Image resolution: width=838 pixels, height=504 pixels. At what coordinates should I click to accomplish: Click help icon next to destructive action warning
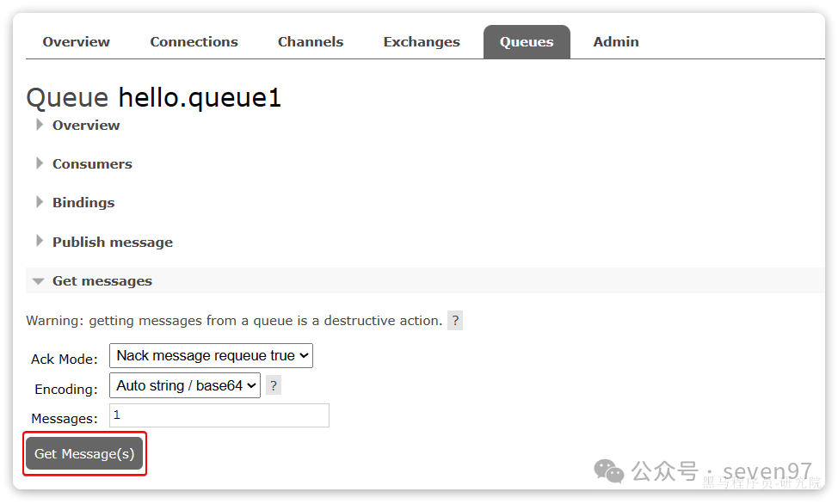click(455, 321)
